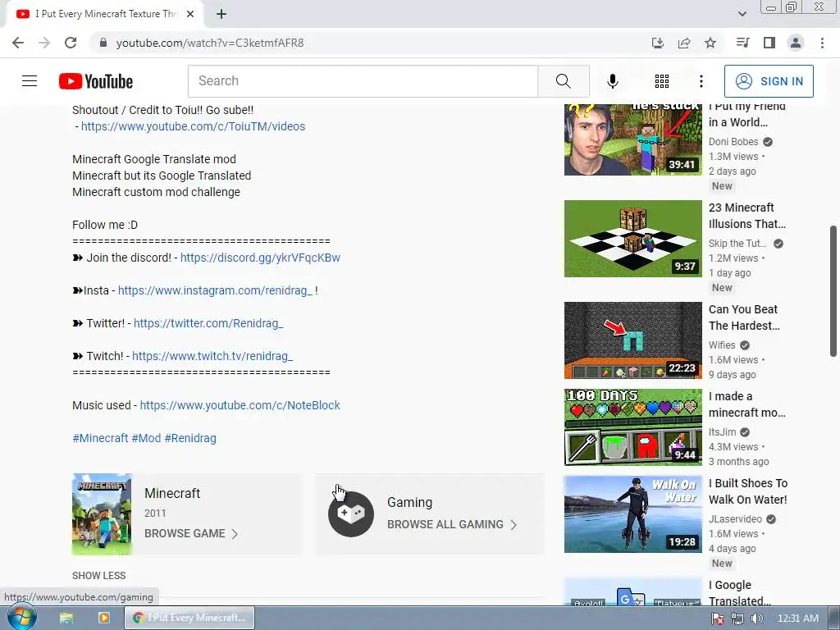Open the discord.gg invite link
This screenshot has height=630, width=840.
tap(260, 258)
